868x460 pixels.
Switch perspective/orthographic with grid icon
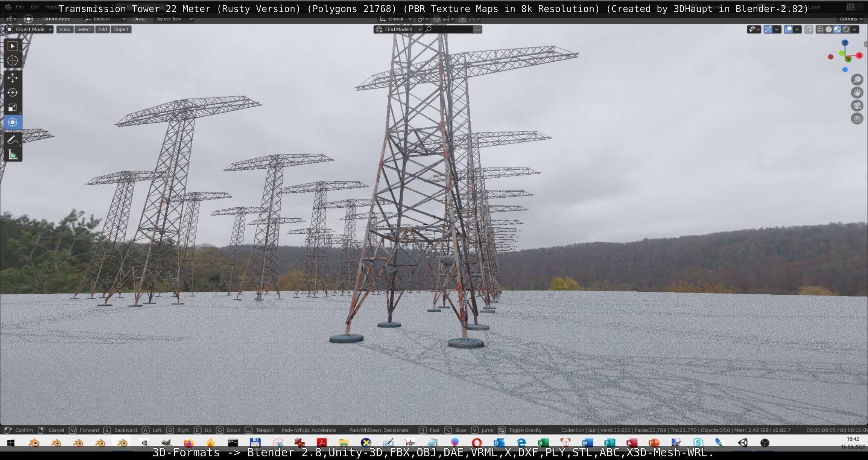click(x=857, y=119)
